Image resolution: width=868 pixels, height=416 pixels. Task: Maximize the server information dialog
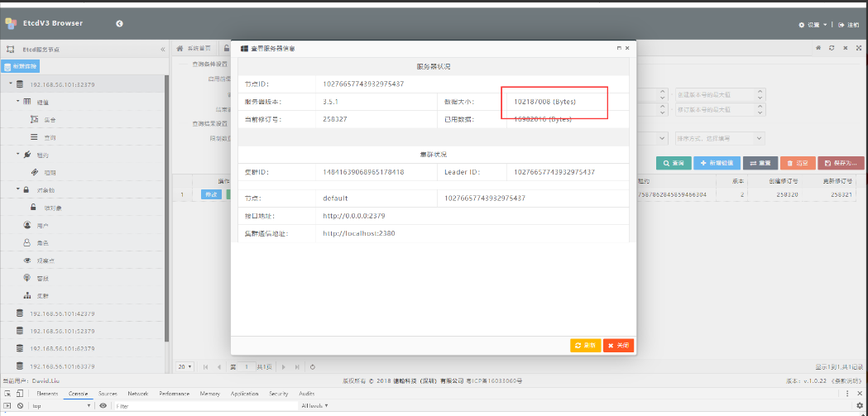click(619, 48)
